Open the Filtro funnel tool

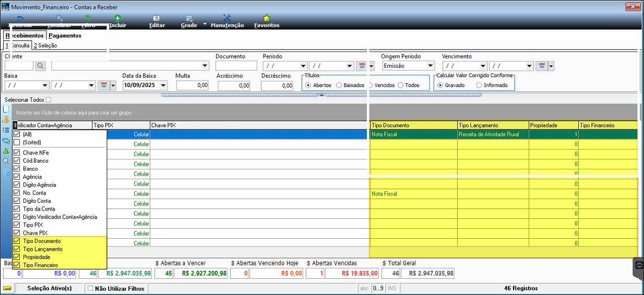(88, 18)
